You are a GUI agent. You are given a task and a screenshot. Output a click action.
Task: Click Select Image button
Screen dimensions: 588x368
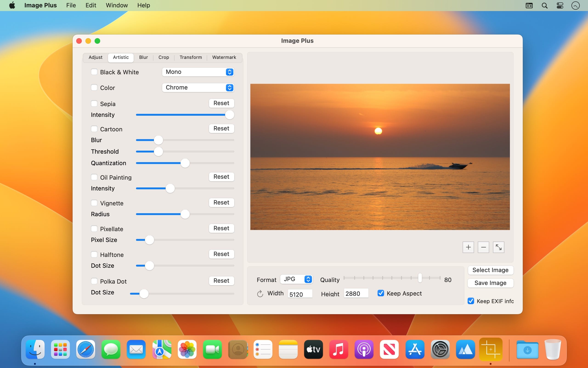[490, 270]
